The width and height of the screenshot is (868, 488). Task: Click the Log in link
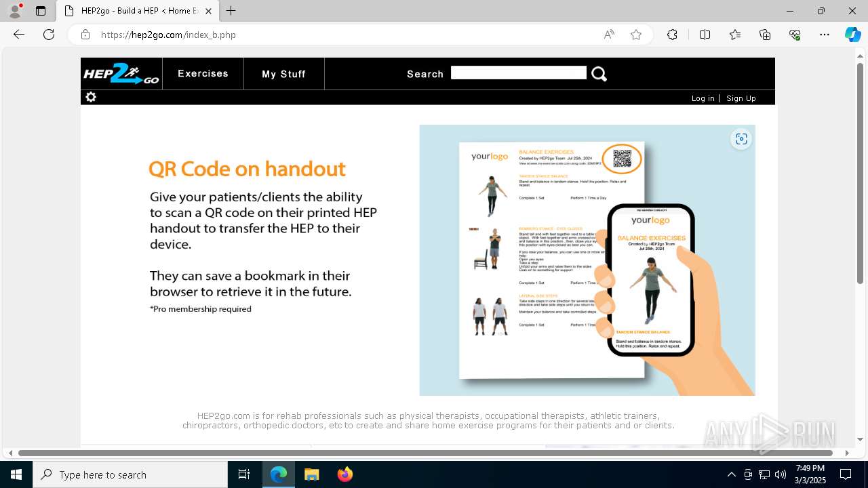click(703, 98)
